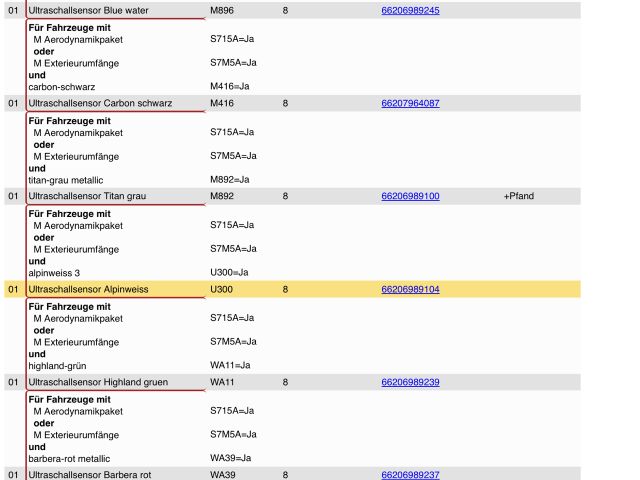Open part number link 66206989245
Image resolution: width=640 pixels, height=480 pixels.
[x=410, y=10]
